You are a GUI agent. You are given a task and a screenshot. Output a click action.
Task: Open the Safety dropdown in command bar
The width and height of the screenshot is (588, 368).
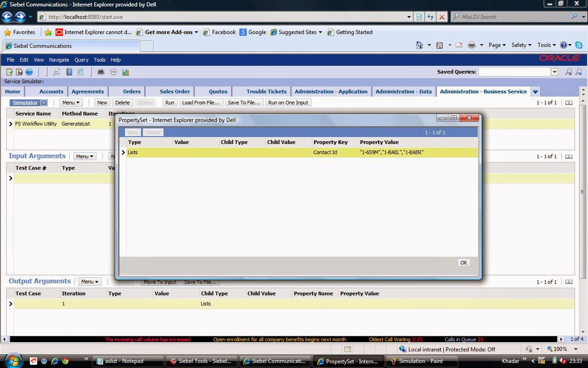(x=521, y=45)
